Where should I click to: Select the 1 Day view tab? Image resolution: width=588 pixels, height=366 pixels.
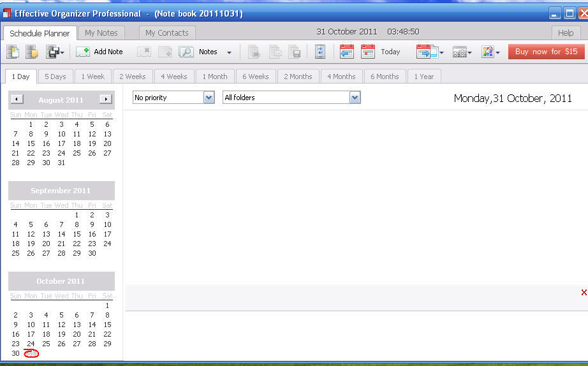pos(20,77)
